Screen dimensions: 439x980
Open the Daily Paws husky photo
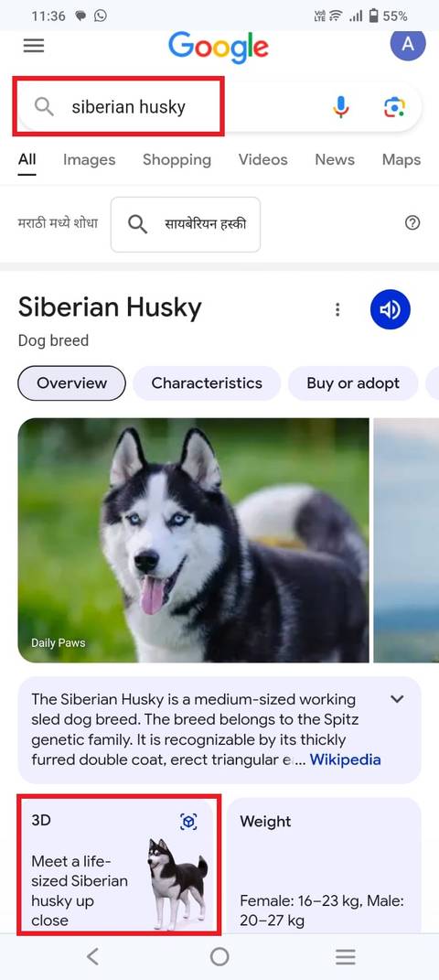click(x=194, y=540)
